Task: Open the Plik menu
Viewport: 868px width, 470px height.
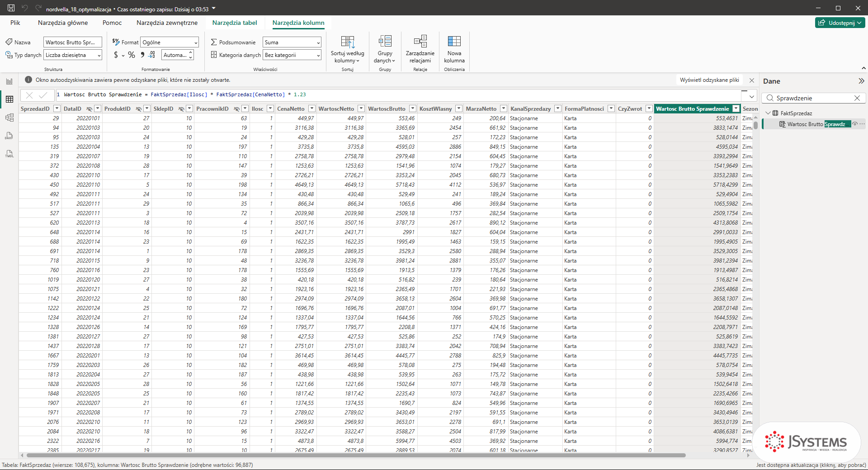Action: coord(15,23)
